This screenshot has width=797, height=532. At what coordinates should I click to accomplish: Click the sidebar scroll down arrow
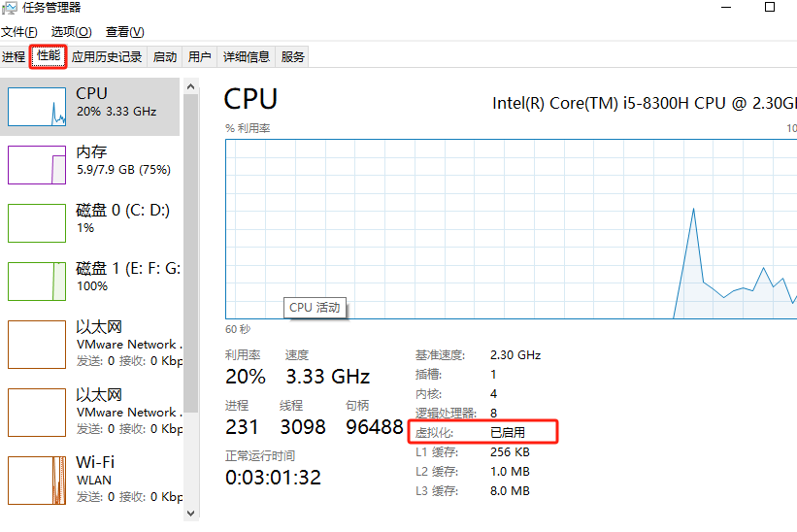[190, 514]
